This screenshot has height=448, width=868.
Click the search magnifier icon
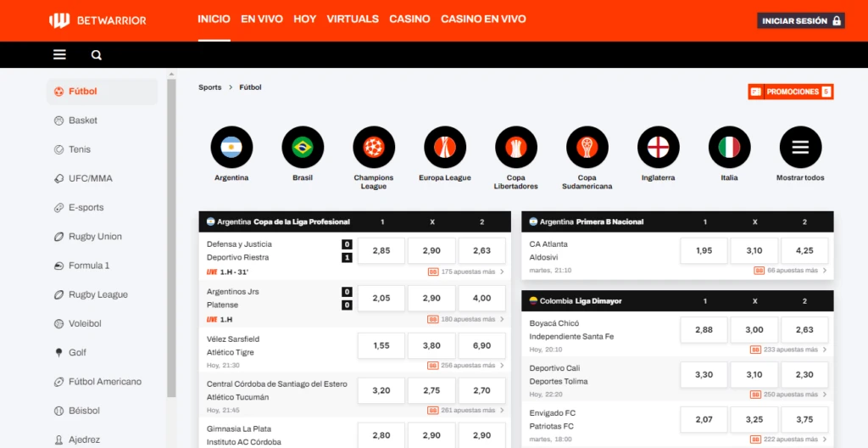point(97,55)
